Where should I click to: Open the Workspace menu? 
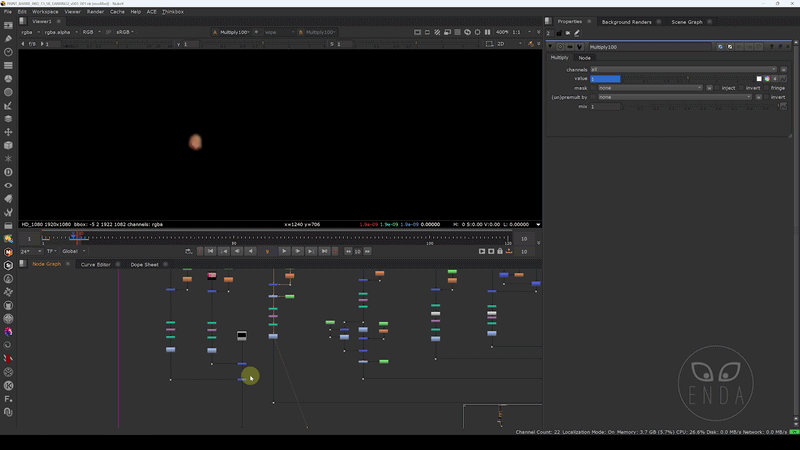45,11
